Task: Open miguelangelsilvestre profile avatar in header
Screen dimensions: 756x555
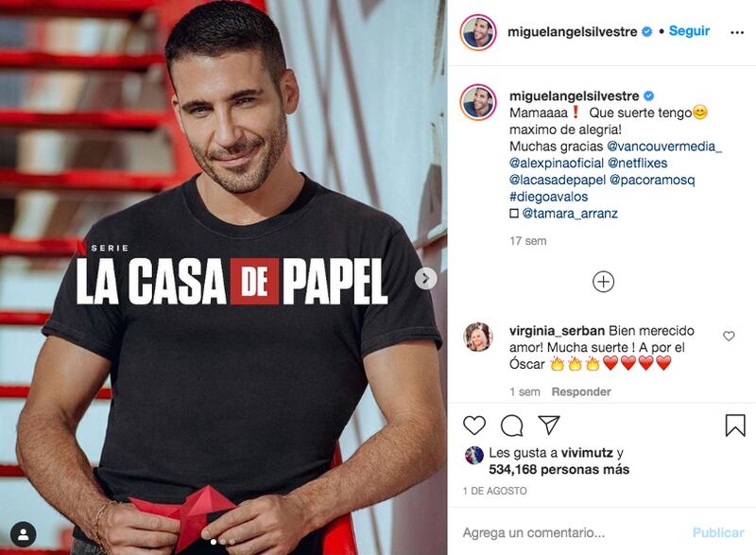Action: [x=478, y=32]
